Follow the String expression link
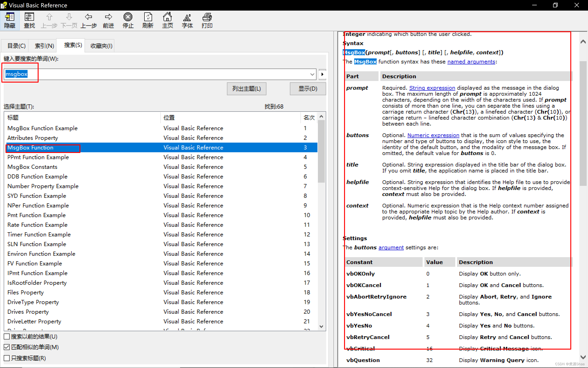The image size is (588, 368). point(432,88)
